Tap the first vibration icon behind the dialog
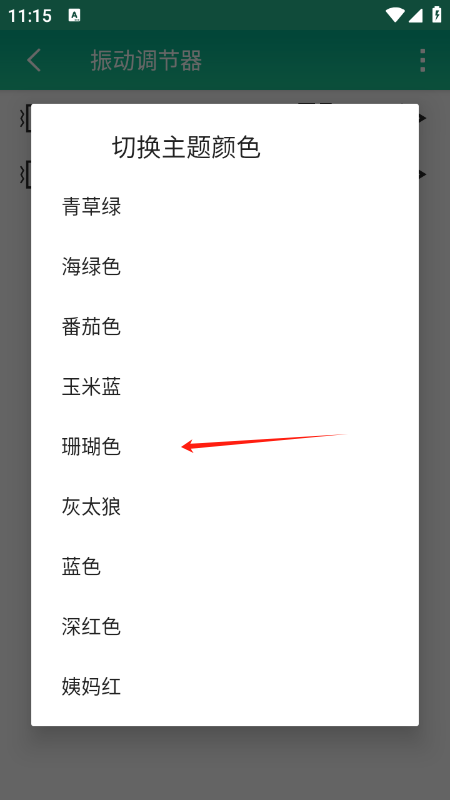This screenshot has height=800, width=450. 24,118
